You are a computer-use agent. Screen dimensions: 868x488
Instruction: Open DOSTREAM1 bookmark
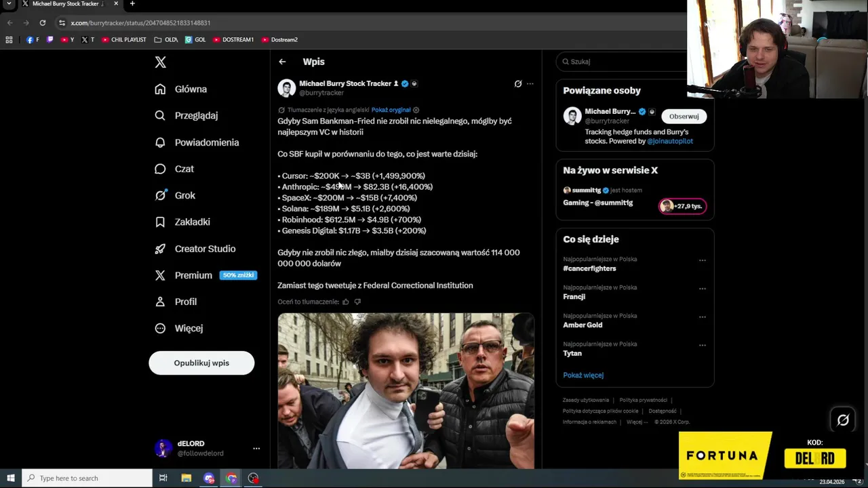pyautogui.click(x=233, y=39)
